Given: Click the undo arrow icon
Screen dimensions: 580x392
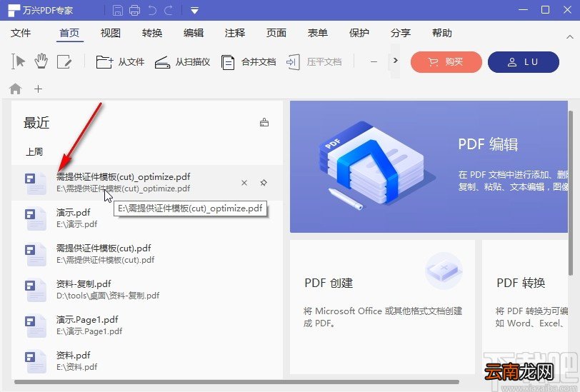Looking at the screenshot, I should (x=152, y=11).
